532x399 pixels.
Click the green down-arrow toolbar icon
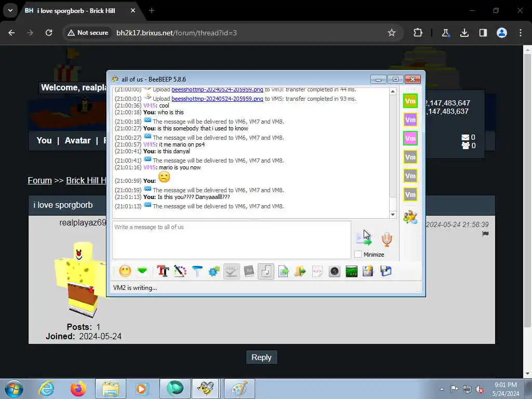click(142, 271)
